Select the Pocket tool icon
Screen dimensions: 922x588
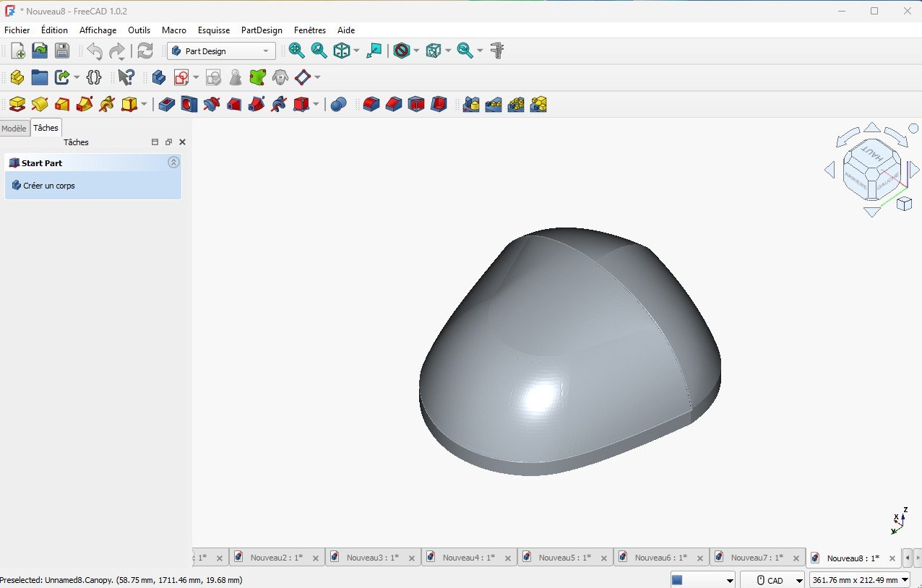166,105
